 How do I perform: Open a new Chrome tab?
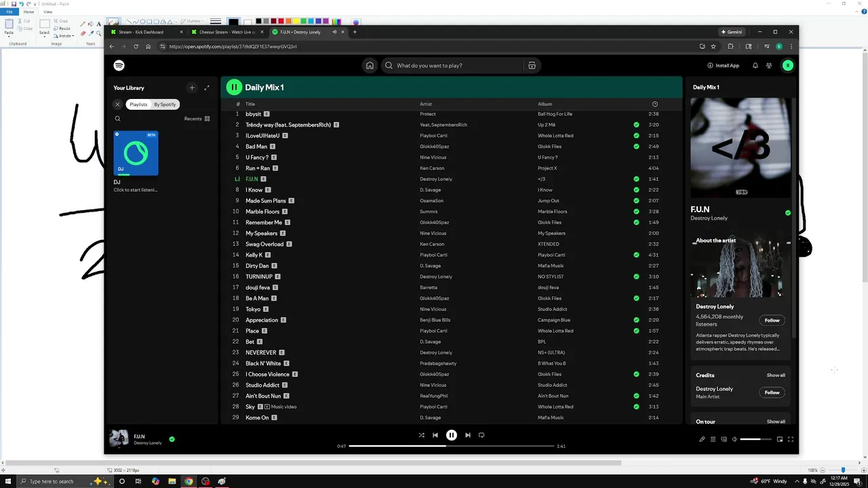coord(355,32)
